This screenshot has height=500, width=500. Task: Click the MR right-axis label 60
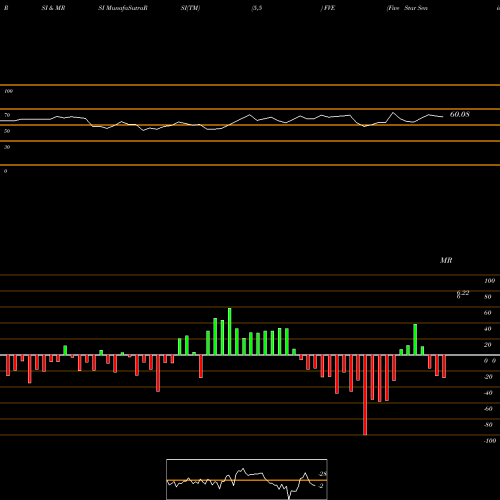(488, 313)
